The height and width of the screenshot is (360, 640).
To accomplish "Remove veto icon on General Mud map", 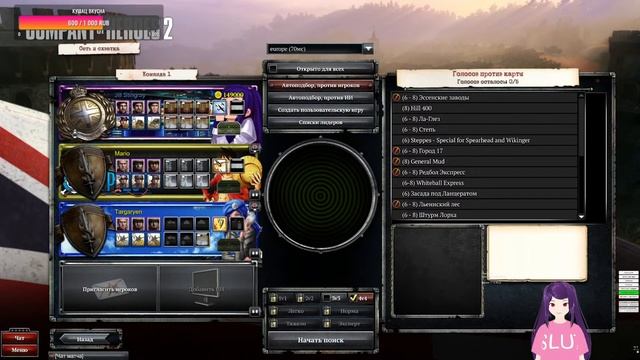I will pos(396,161).
